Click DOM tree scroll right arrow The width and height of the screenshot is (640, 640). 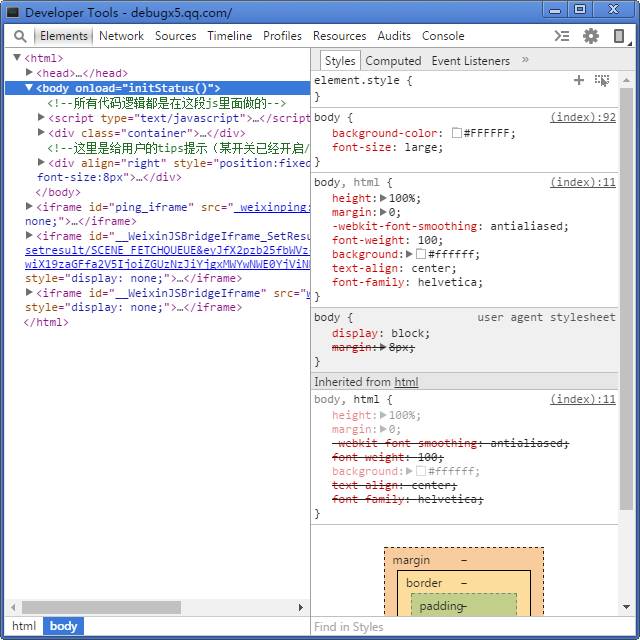click(301, 607)
